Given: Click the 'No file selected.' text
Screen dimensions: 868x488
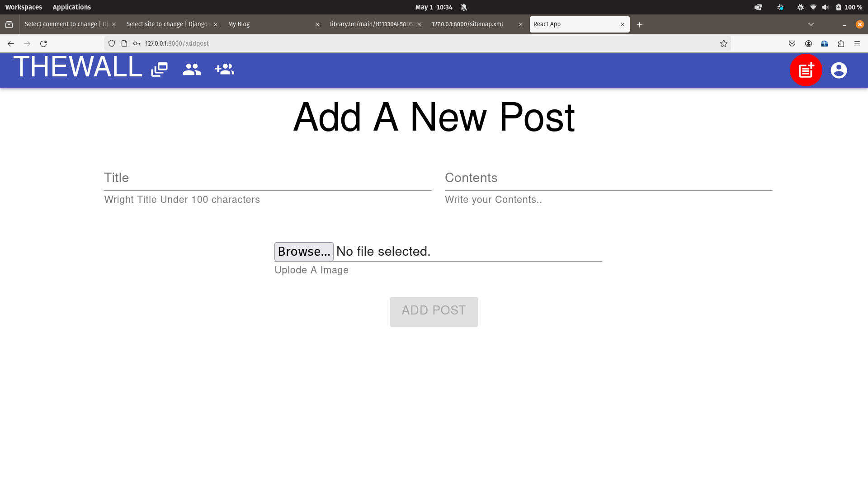Looking at the screenshot, I should click(383, 252).
